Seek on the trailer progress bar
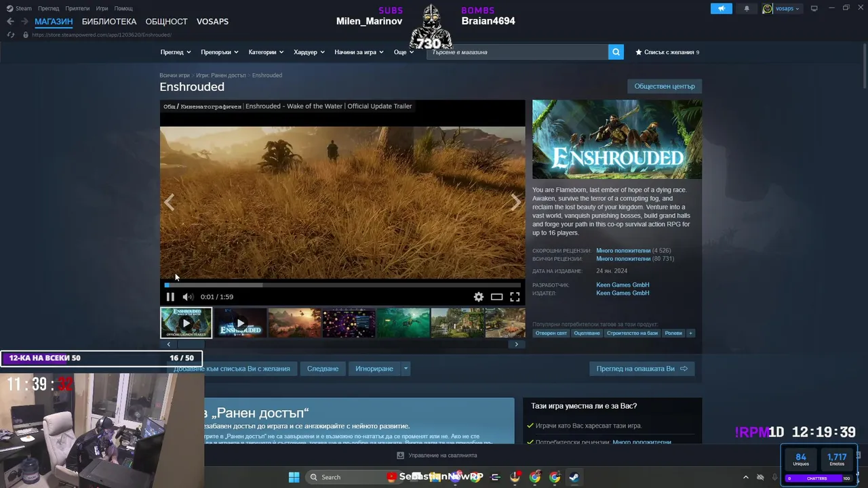Viewport: 868px width, 488px height. pyautogui.click(x=342, y=285)
